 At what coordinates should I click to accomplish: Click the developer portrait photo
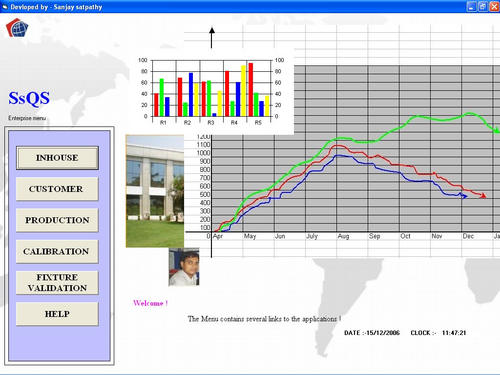184,267
